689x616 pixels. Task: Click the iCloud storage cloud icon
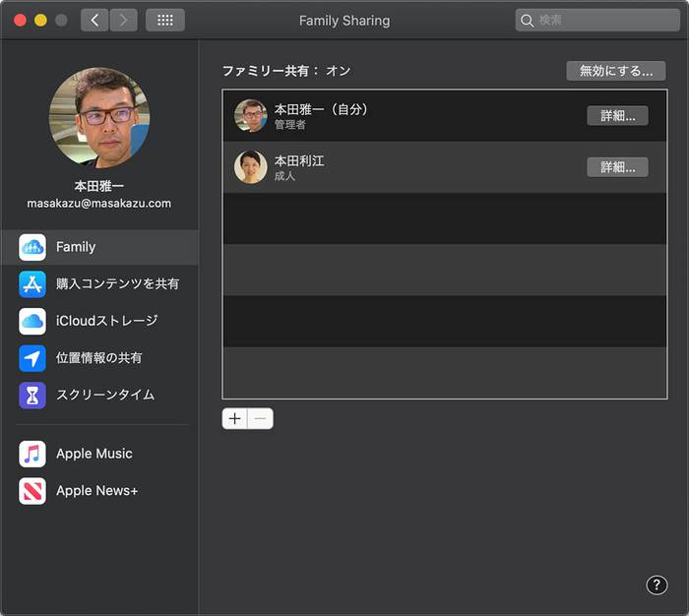tap(32, 321)
